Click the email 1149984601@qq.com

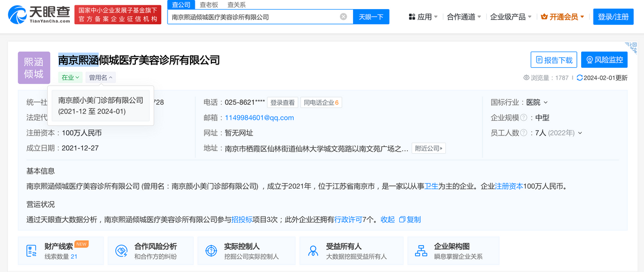tap(259, 118)
